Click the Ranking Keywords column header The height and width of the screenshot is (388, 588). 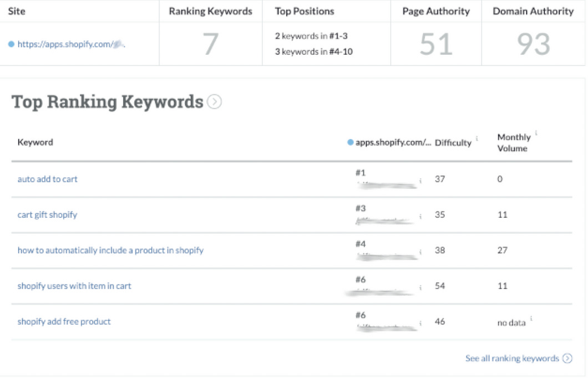click(210, 11)
